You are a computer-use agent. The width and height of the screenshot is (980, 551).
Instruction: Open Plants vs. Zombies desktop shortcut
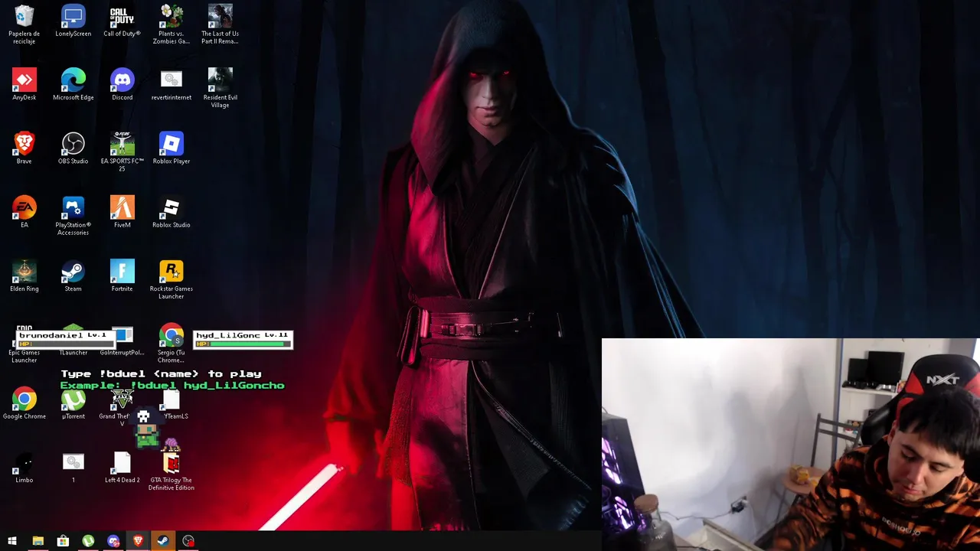(171, 24)
